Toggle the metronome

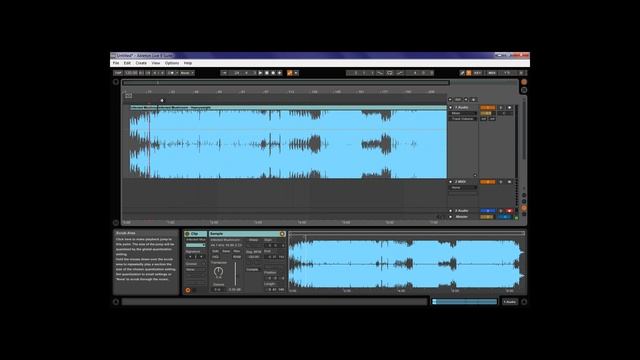pos(171,73)
